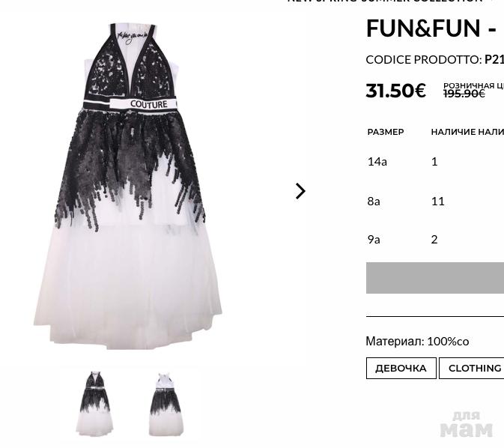Click the quantity 11 for size 8a
This screenshot has width=504, height=448.
[x=438, y=202]
